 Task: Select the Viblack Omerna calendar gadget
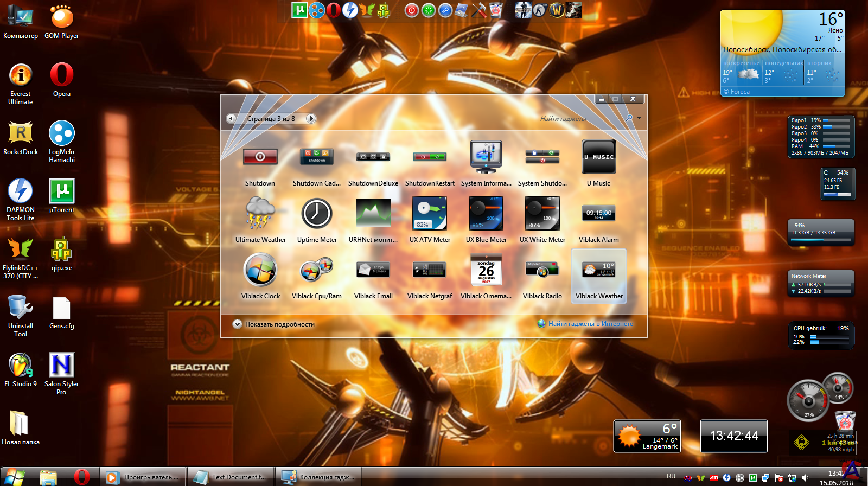click(x=486, y=270)
